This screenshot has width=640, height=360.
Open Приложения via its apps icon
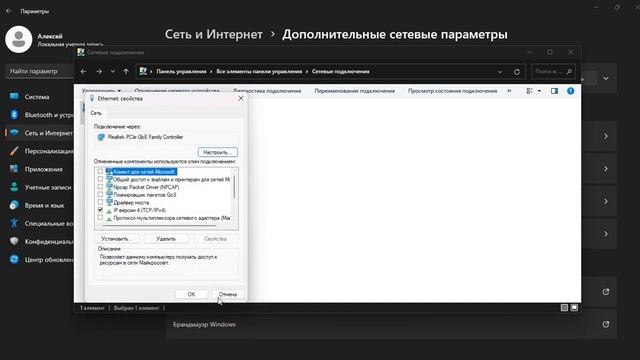tap(14, 169)
